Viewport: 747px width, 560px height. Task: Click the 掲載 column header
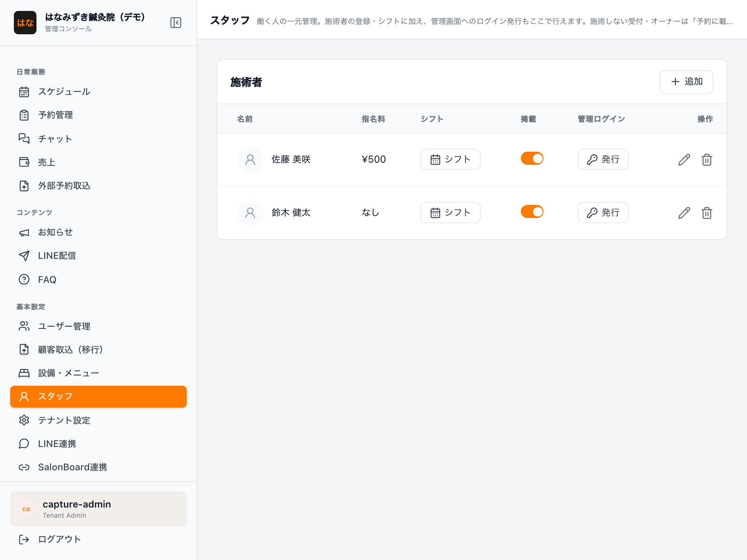point(528,119)
